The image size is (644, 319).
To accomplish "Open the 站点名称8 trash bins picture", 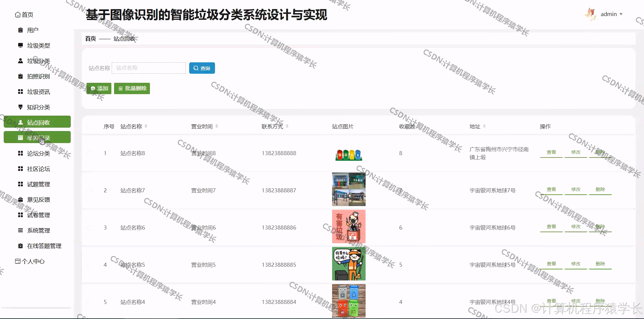I will (349, 155).
